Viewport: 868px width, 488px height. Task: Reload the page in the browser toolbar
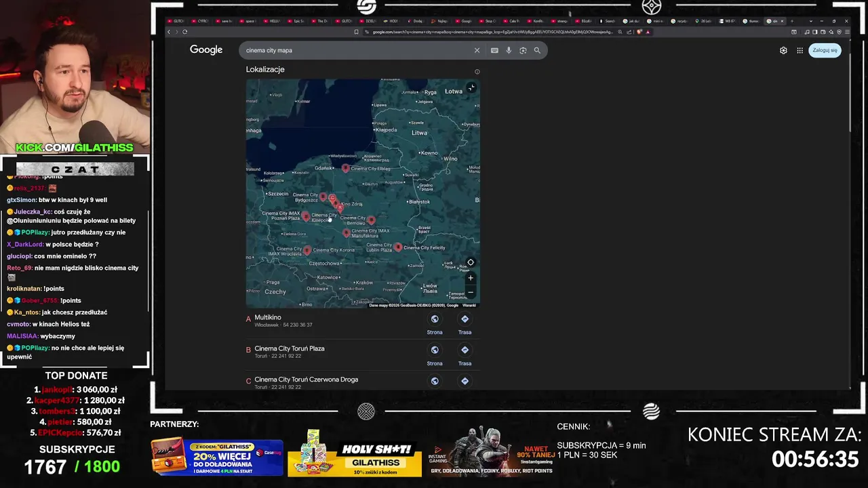184,32
